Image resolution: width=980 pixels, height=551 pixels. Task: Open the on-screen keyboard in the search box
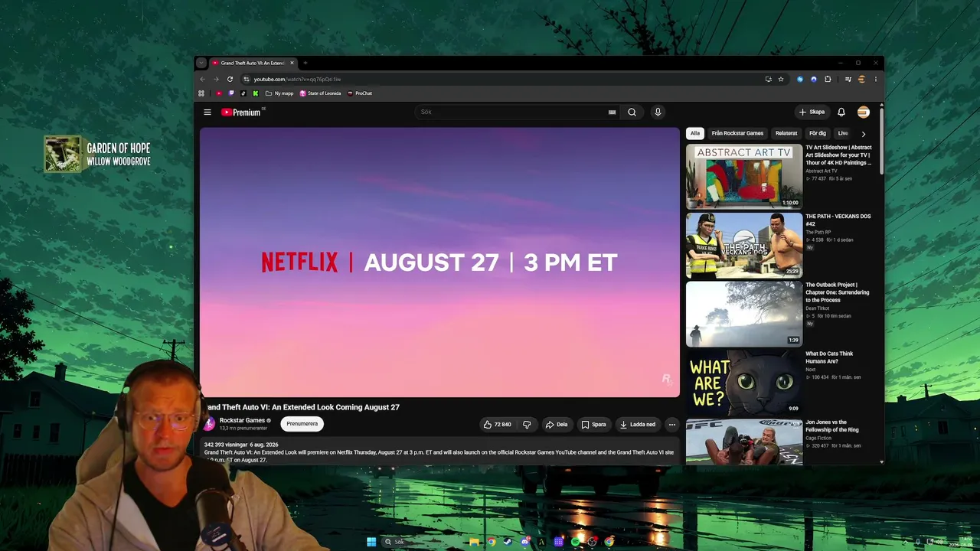pos(612,112)
